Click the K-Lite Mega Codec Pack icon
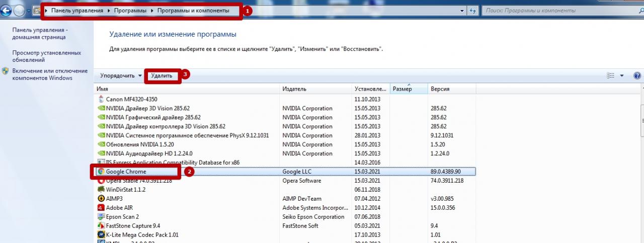Screen dimensions: 644x243 click(101, 235)
